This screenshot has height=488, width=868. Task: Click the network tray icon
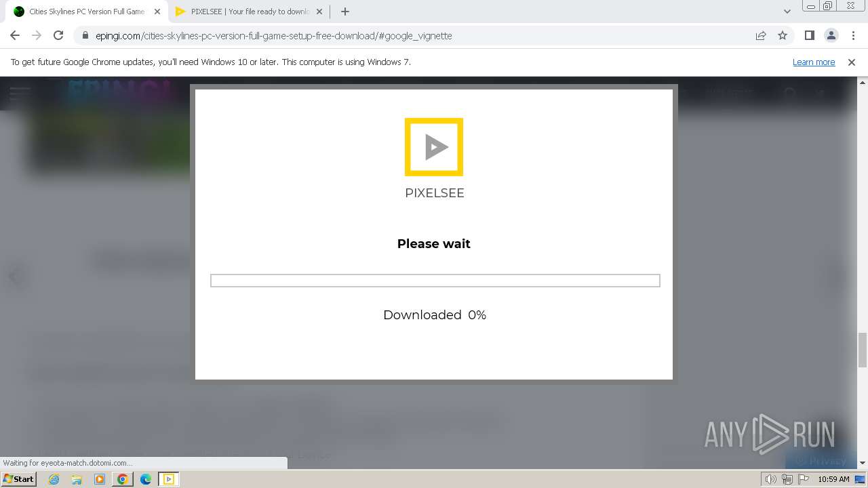(x=787, y=479)
